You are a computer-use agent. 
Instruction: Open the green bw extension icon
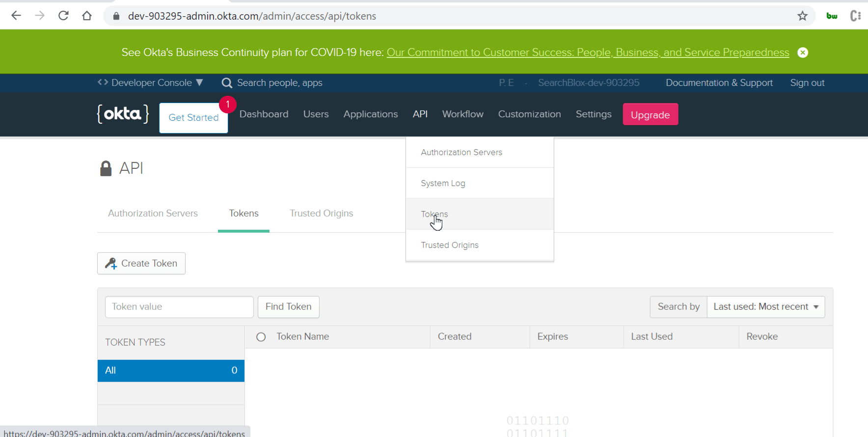tap(832, 16)
